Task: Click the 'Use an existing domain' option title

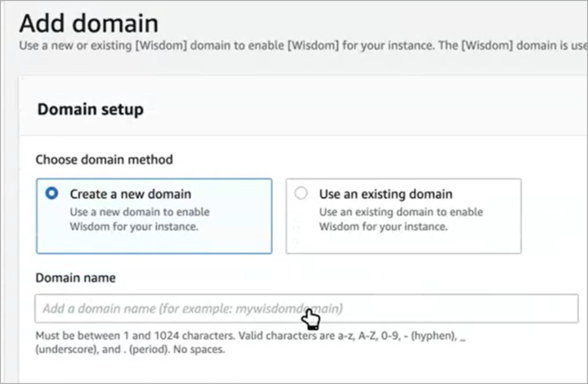Action: point(385,194)
